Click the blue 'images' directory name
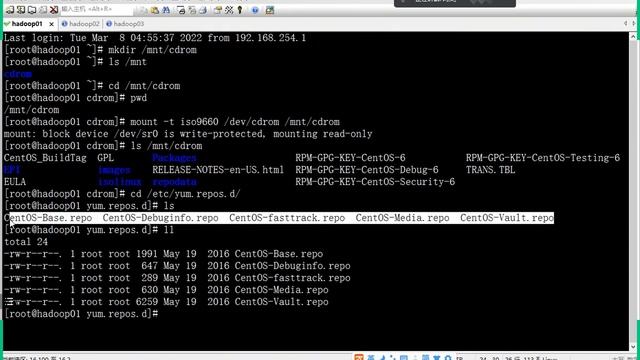This screenshot has height=360, width=640. point(113,170)
